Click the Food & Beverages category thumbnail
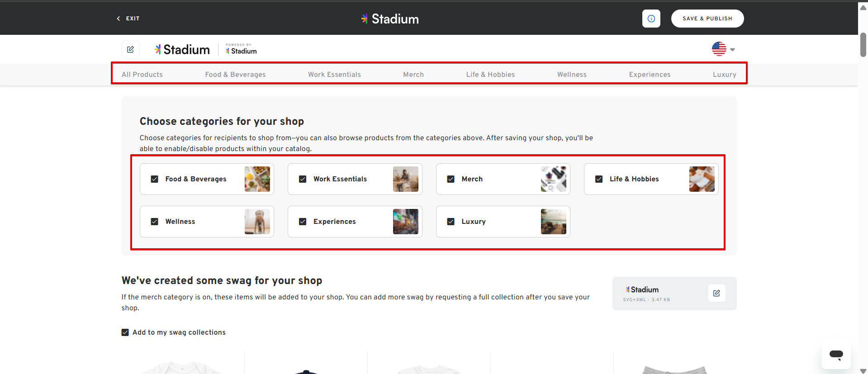 coord(257,179)
